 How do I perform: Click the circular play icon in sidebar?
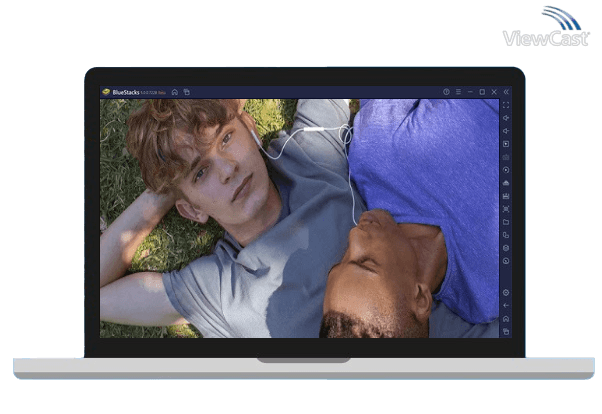click(x=506, y=170)
